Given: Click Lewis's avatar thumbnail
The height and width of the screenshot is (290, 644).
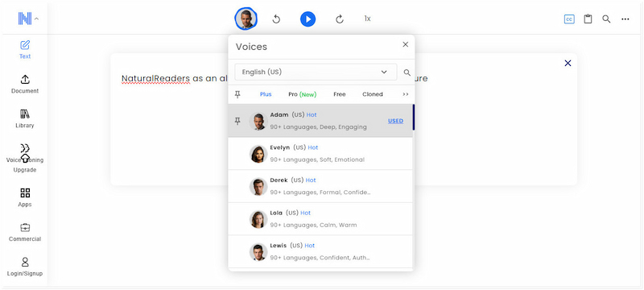Looking at the screenshot, I should coord(258,252).
